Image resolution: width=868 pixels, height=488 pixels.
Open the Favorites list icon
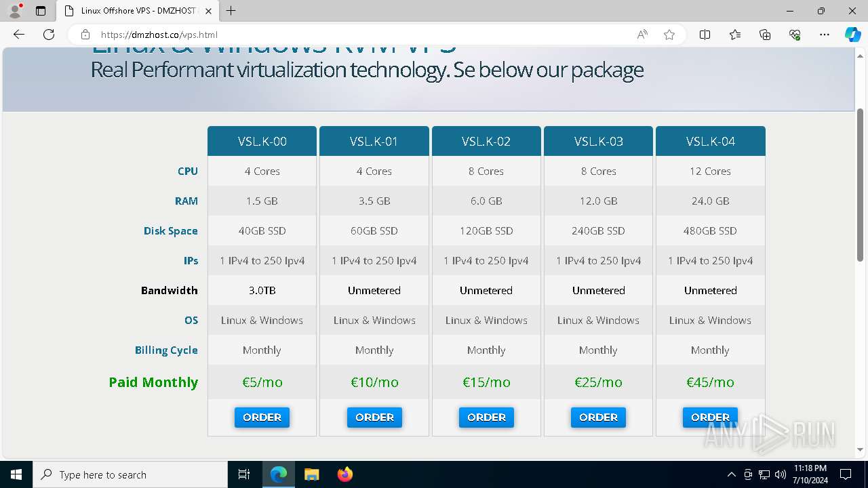pyautogui.click(x=735, y=35)
